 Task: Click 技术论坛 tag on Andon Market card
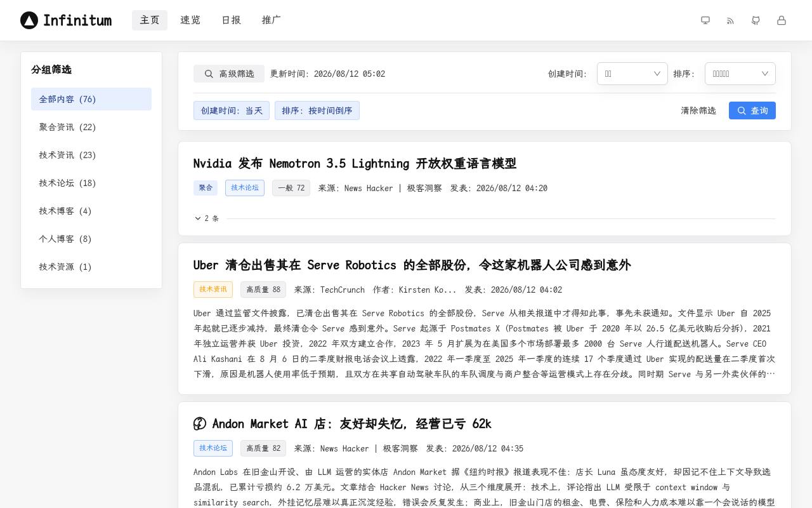pyautogui.click(x=213, y=448)
